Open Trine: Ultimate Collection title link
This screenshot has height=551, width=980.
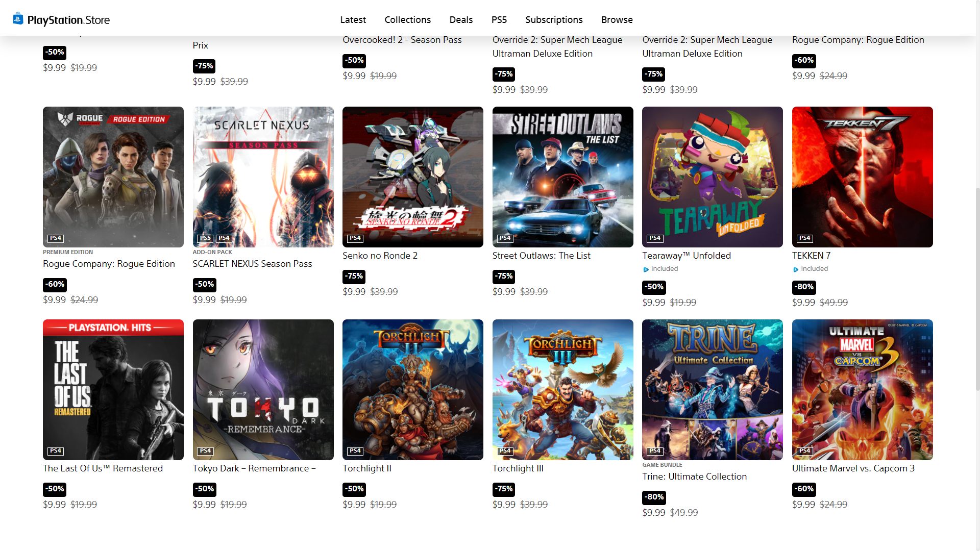click(x=694, y=477)
